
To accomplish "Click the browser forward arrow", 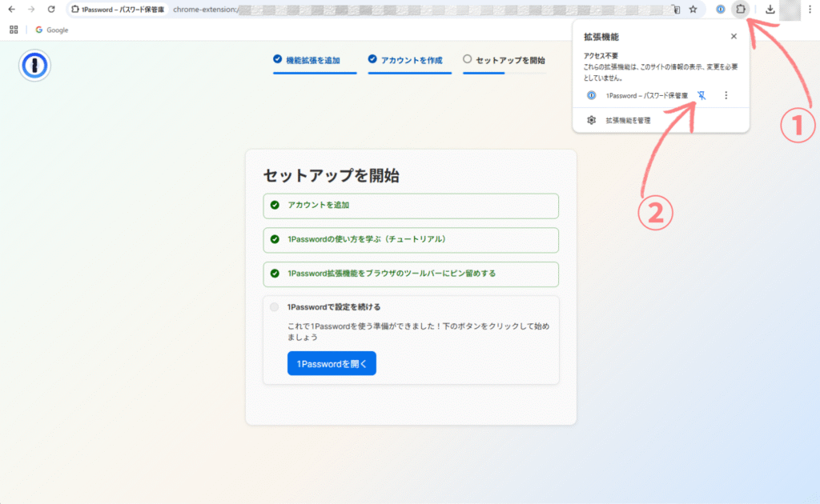I will pos(31,10).
